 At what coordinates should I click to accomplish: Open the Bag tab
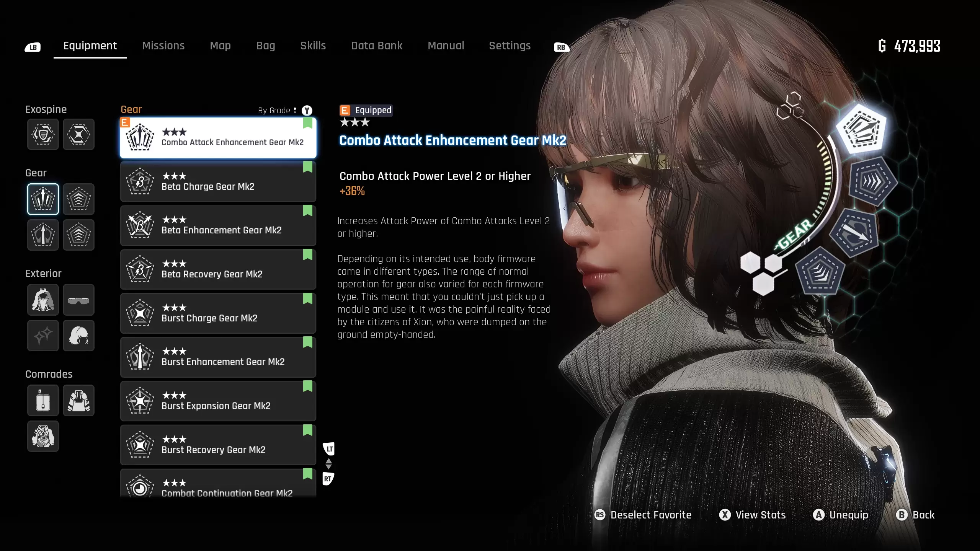266,46
